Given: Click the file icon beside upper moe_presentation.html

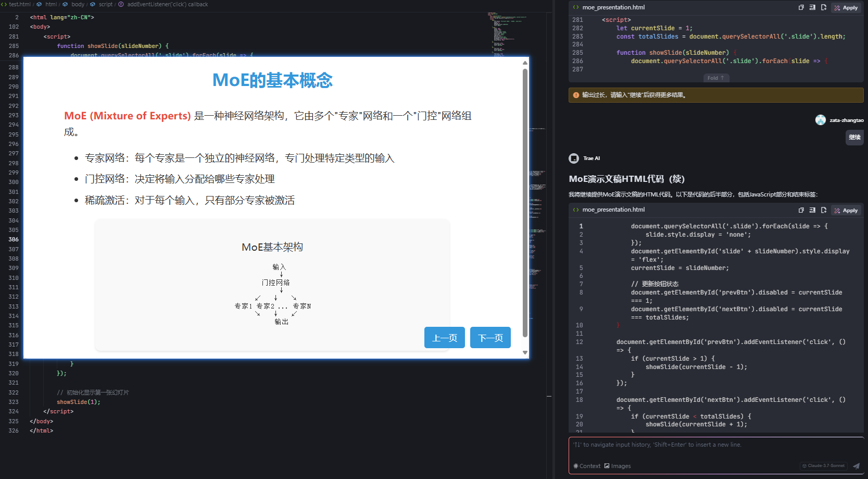Looking at the screenshot, I should 576,7.
